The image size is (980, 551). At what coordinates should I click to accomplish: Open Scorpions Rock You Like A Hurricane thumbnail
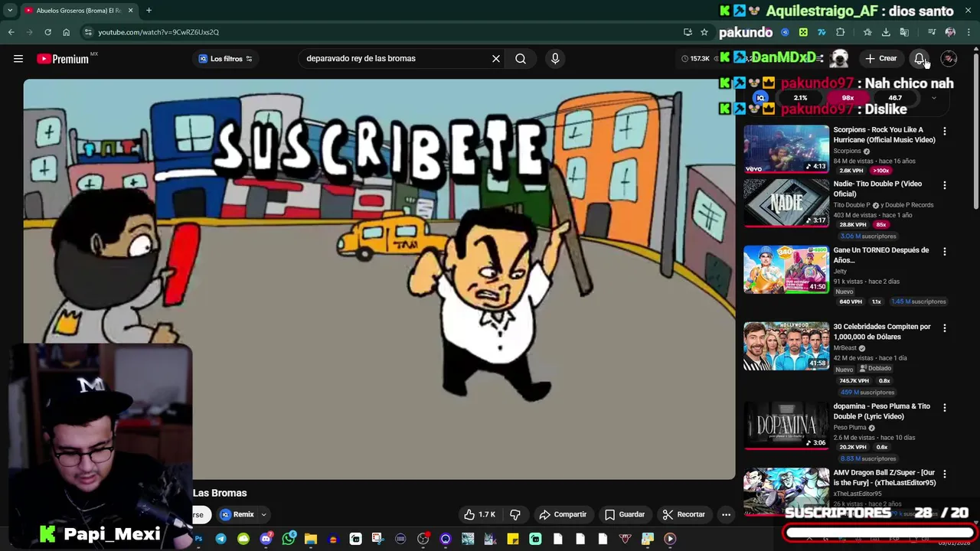click(786, 148)
